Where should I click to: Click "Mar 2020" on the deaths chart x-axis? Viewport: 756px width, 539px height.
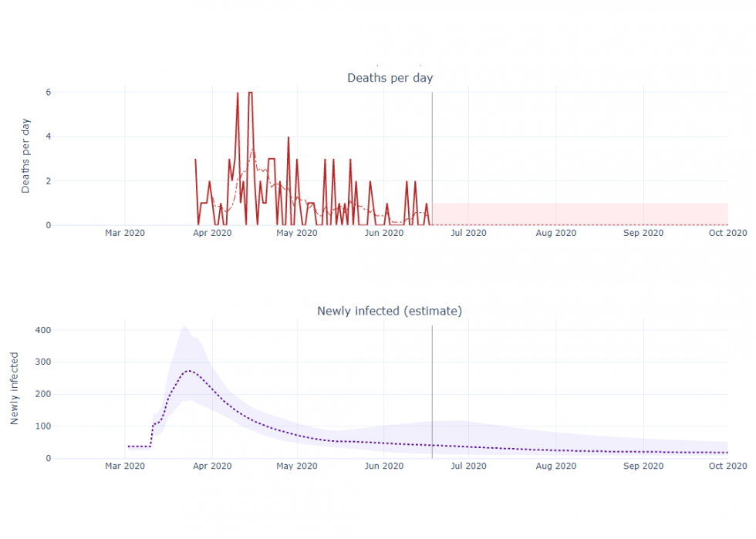coord(125,233)
